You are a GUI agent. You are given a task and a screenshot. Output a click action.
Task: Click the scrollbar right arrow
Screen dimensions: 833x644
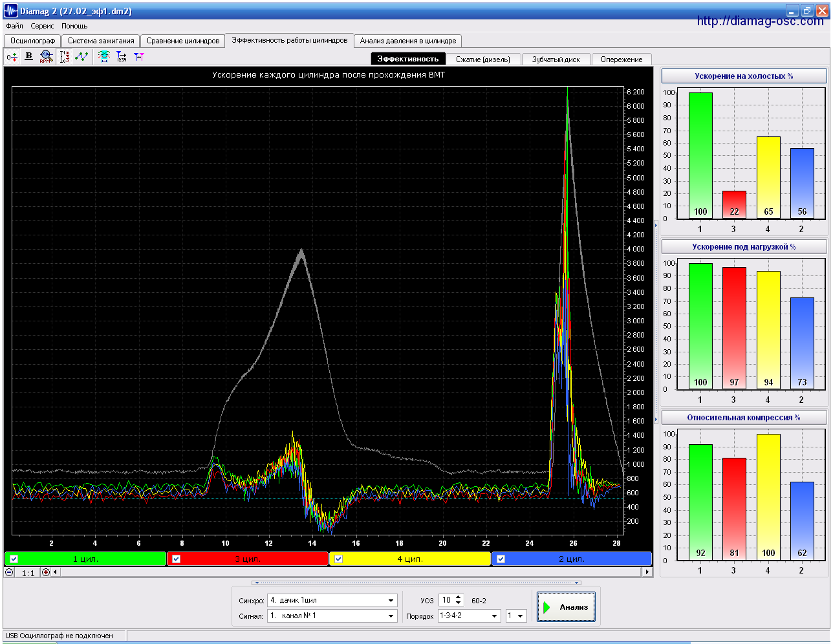point(647,572)
